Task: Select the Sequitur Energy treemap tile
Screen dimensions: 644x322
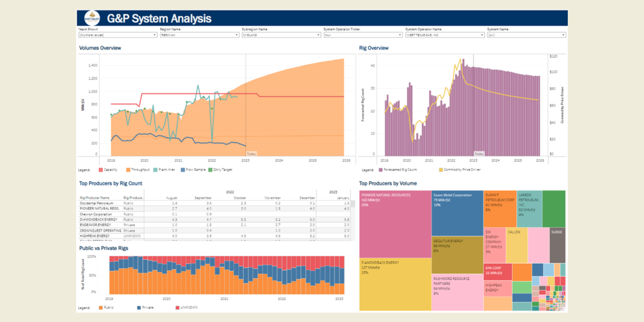Action: click(457, 255)
